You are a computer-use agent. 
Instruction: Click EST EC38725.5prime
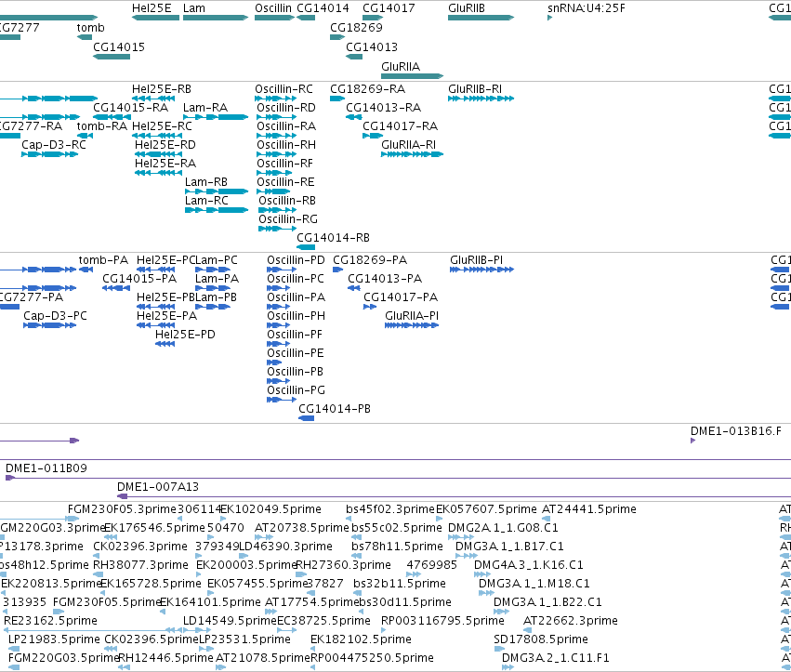[x=286, y=630]
